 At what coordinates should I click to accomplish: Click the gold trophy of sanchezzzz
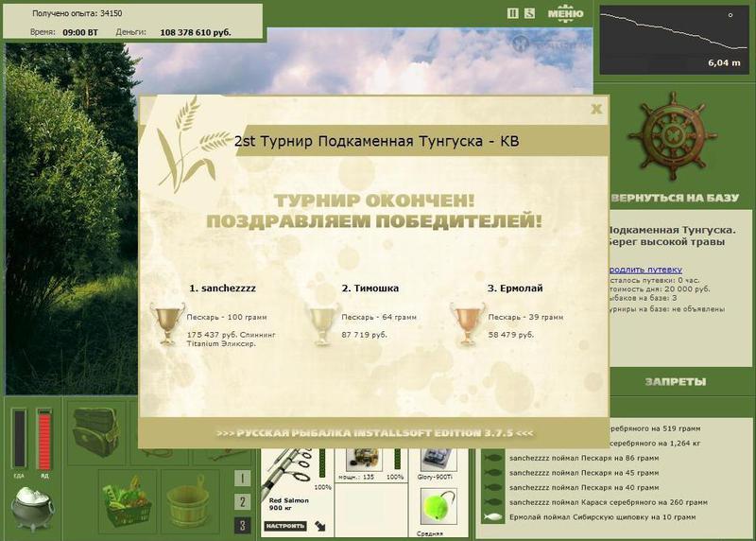(x=167, y=323)
